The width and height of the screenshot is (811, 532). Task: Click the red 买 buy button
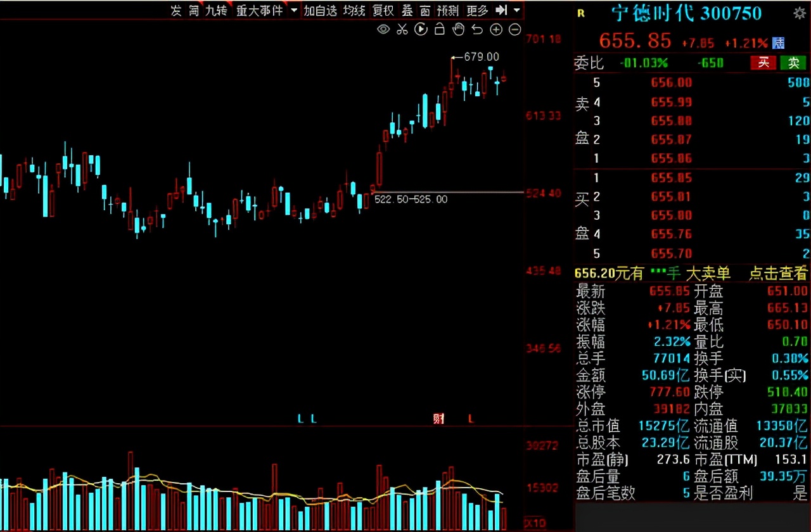pos(763,63)
